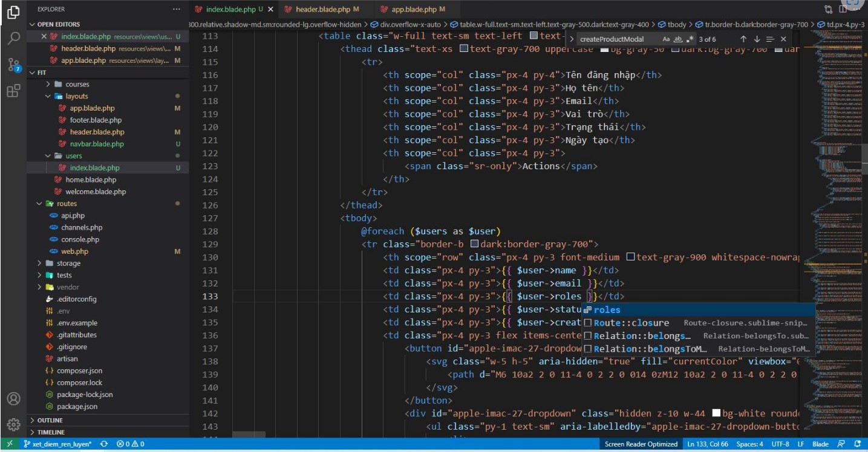Open the Search view in activity bar
This screenshot has height=452, width=868.
point(13,38)
